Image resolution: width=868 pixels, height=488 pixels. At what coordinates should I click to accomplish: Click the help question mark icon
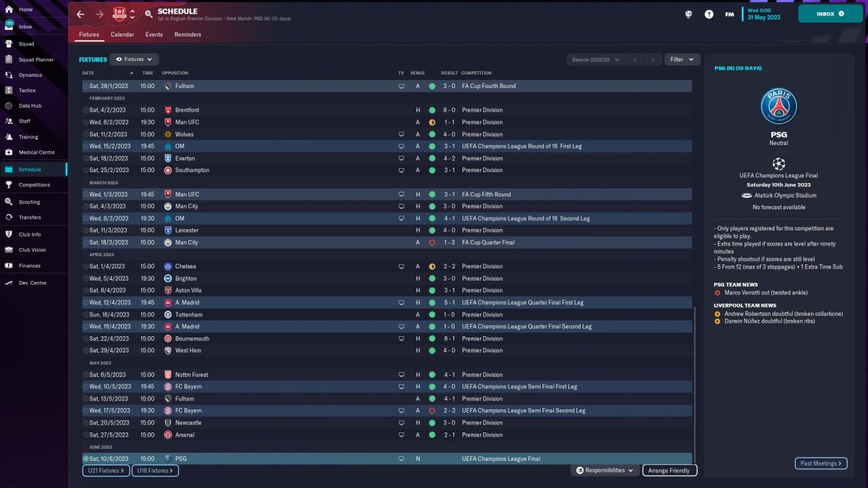[x=709, y=14]
